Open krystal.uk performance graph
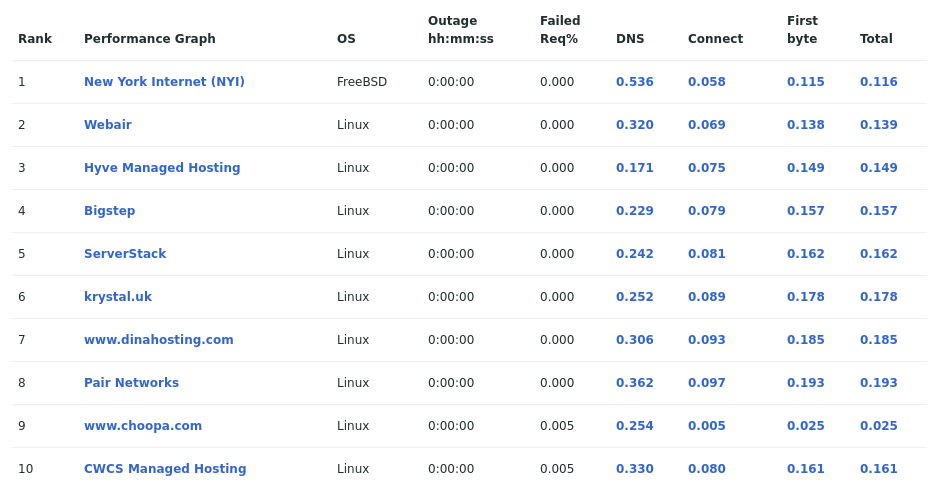Screen dimensions: 939x490 (118, 297)
